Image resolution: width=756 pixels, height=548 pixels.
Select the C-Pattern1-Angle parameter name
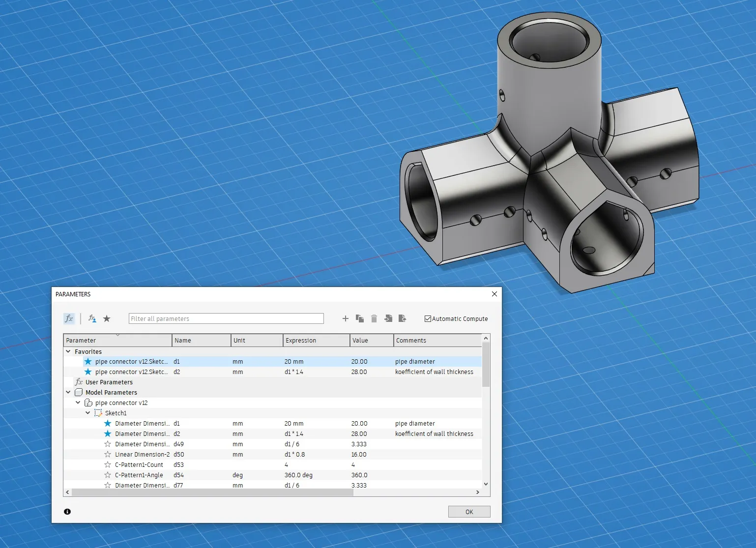(139, 475)
